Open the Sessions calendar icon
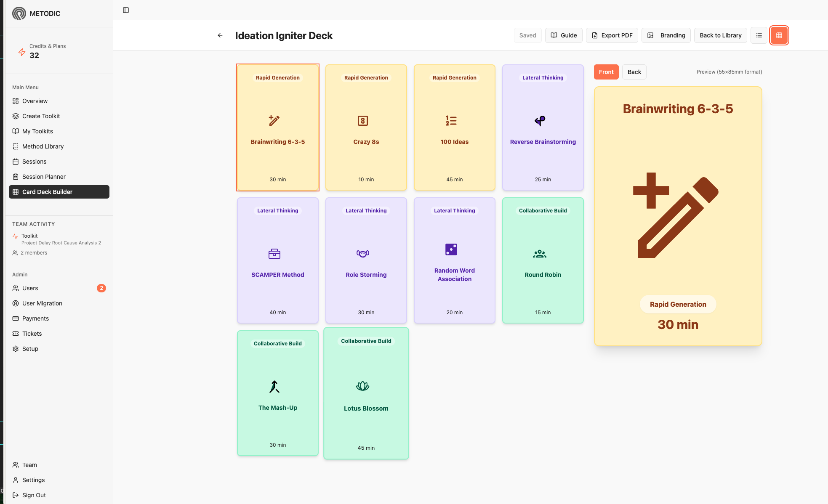The height and width of the screenshot is (504, 828). pos(16,161)
